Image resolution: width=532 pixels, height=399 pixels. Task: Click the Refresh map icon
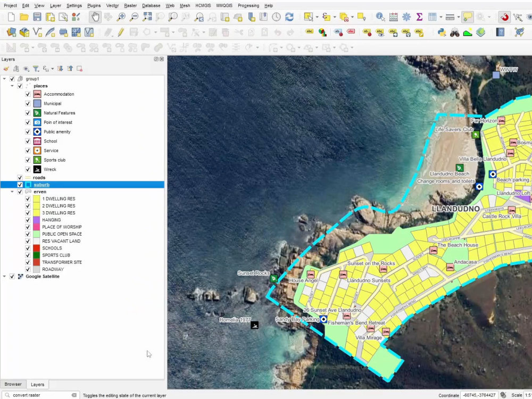[289, 17]
